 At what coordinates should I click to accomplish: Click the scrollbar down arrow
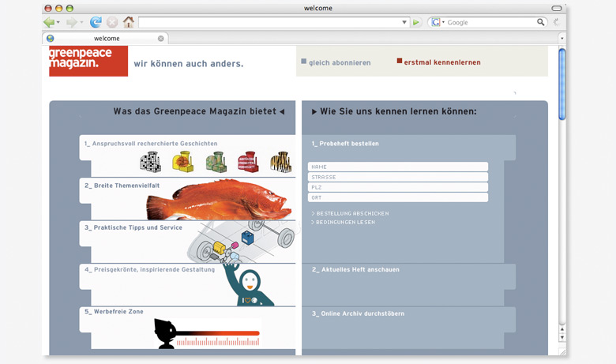[x=562, y=337]
